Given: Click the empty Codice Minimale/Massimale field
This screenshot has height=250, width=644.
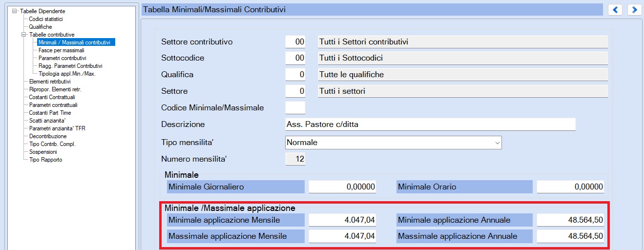Looking at the screenshot, I should (295, 107).
